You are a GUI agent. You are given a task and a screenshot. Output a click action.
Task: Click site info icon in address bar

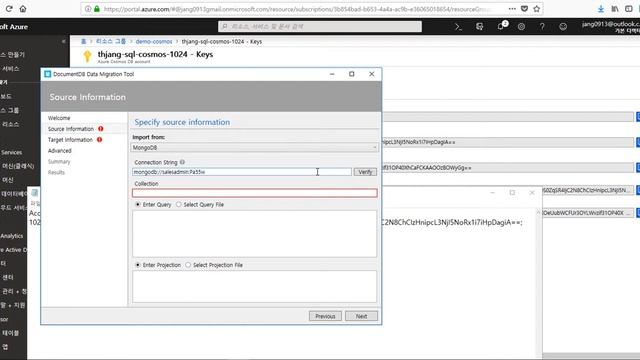point(88,9)
